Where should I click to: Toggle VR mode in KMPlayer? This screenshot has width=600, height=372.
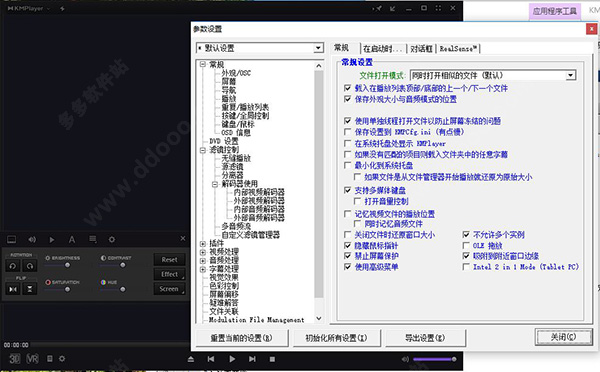[33, 359]
